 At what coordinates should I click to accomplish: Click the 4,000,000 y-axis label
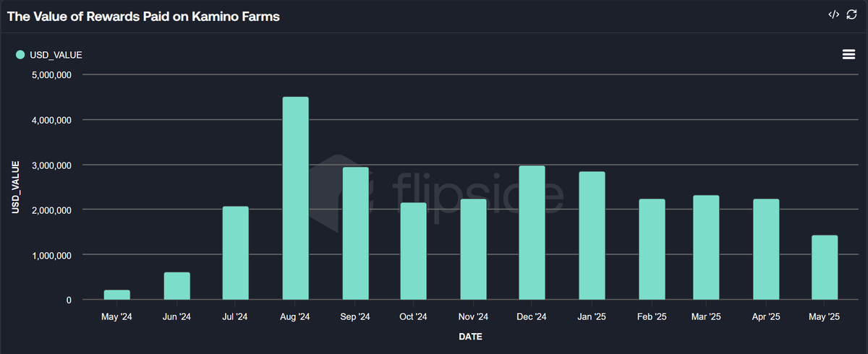coord(51,120)
